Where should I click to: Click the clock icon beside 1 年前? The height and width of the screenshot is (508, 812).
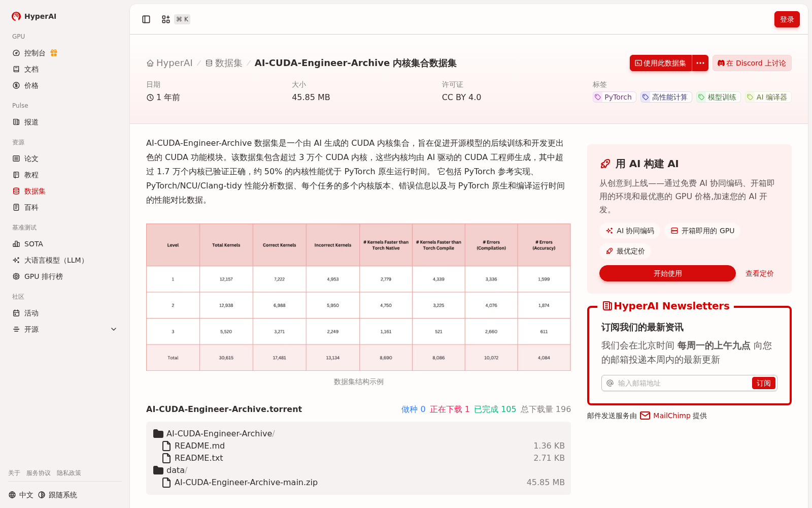[150, 98]
